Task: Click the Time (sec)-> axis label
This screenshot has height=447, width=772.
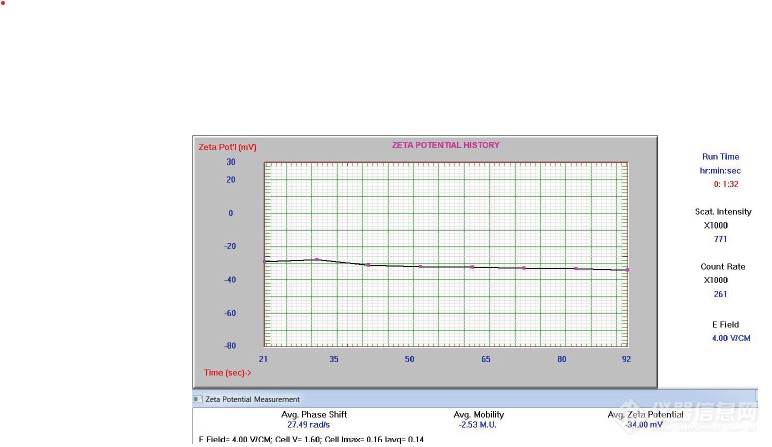Action: (x=229, y=372)
